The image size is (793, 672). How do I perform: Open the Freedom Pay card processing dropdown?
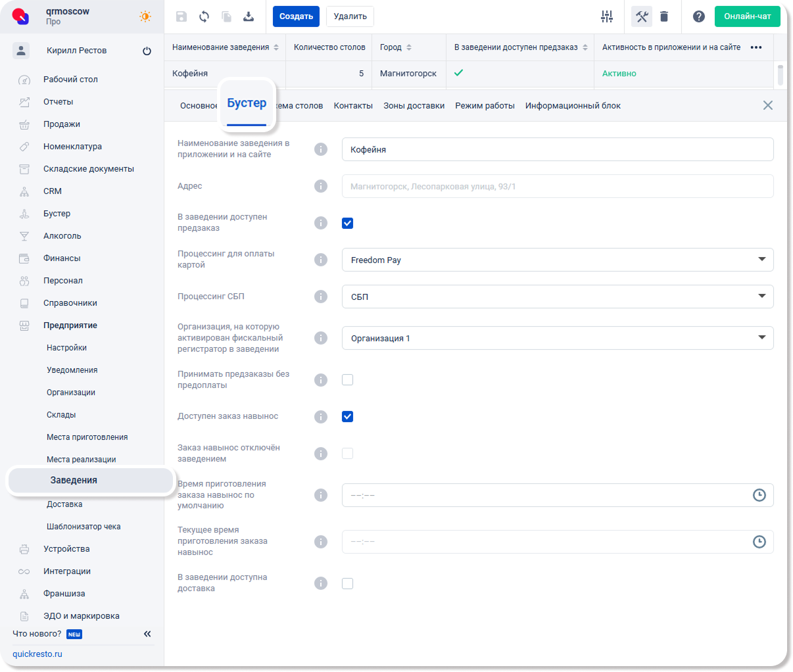[557, 260]
